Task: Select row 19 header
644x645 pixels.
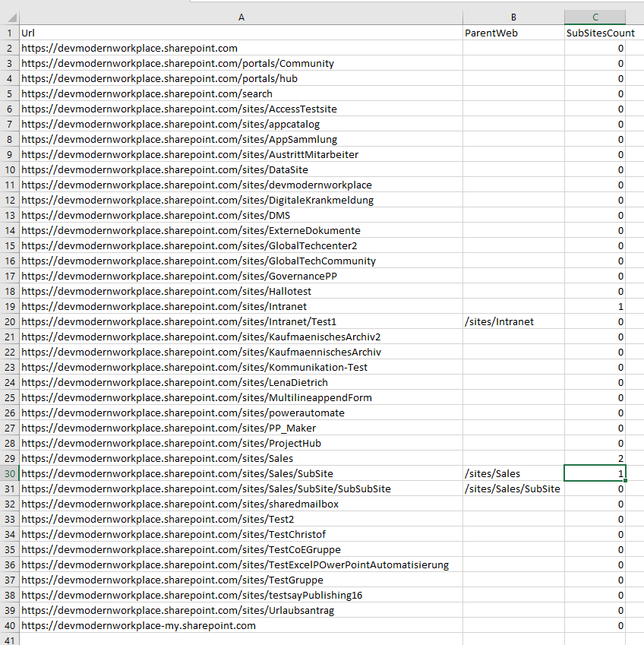Action: (10, 307)
